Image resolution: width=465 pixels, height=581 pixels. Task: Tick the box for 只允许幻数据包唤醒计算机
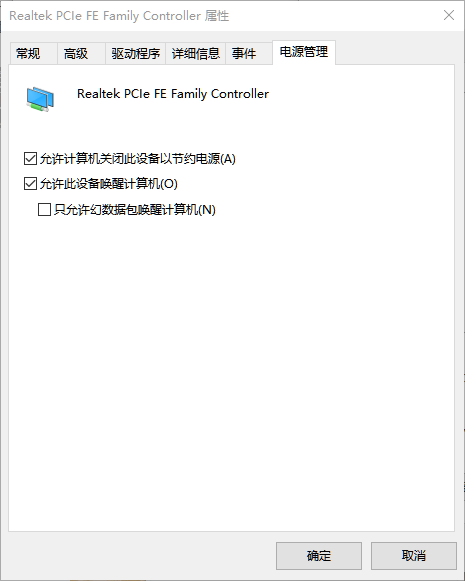pos(44,209)
